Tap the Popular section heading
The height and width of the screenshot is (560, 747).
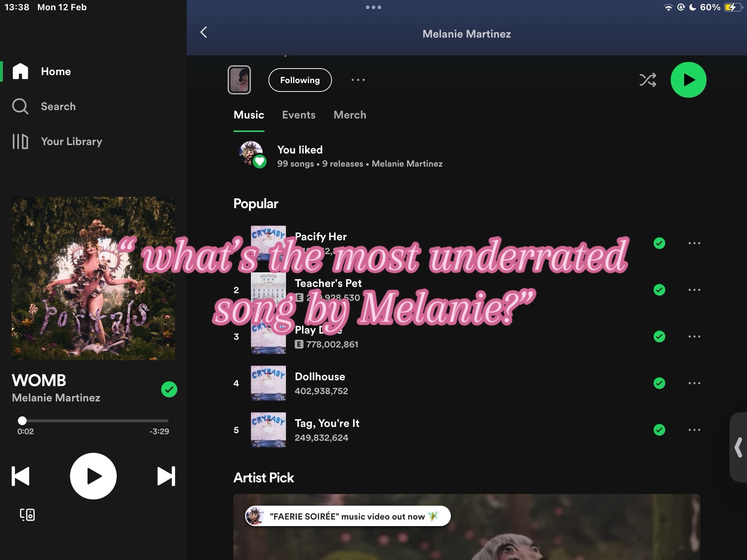[256, 204]
